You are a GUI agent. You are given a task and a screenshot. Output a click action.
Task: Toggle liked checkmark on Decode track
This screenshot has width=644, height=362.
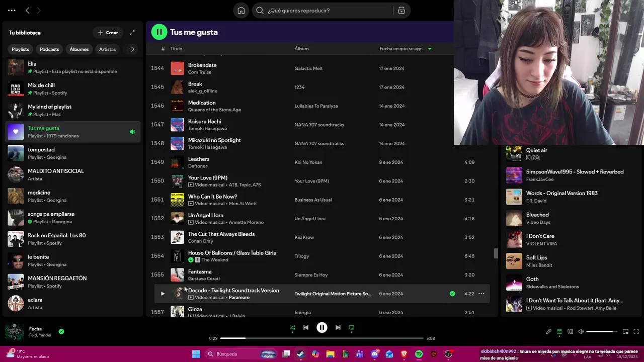[x=452, y=294]
